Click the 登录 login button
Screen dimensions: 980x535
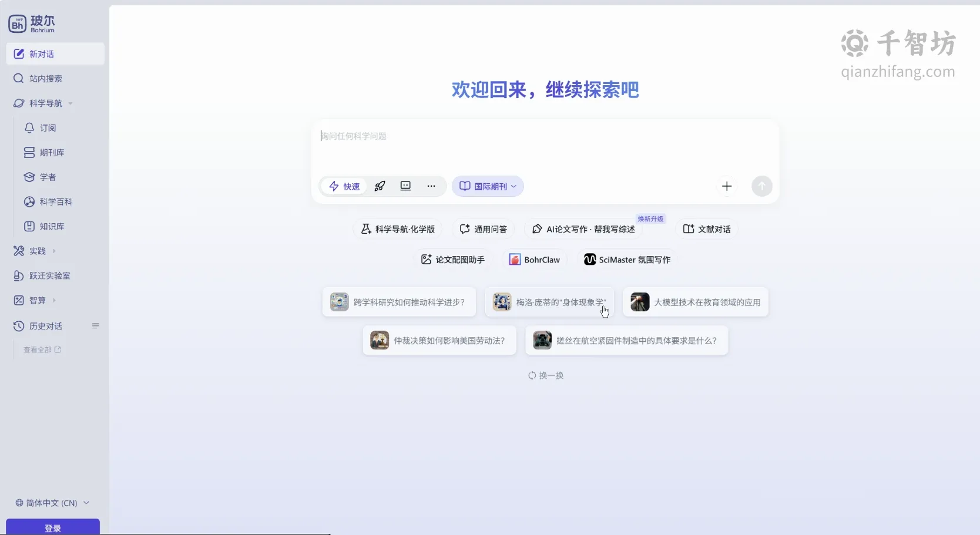tap(53, 527)
